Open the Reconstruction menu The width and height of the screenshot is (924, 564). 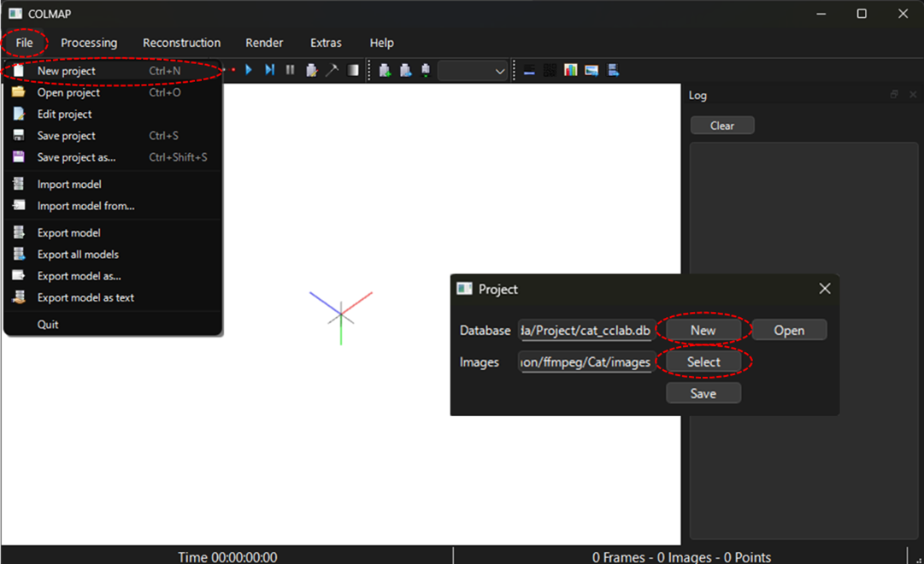(x=181, y=43)
